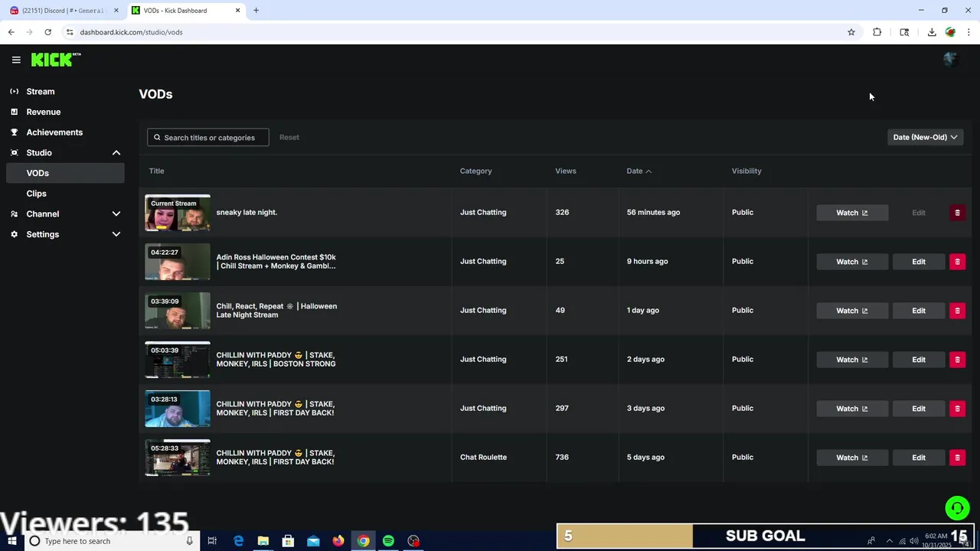
Task: Focus the Search titles or categories field
Action: 208,138
